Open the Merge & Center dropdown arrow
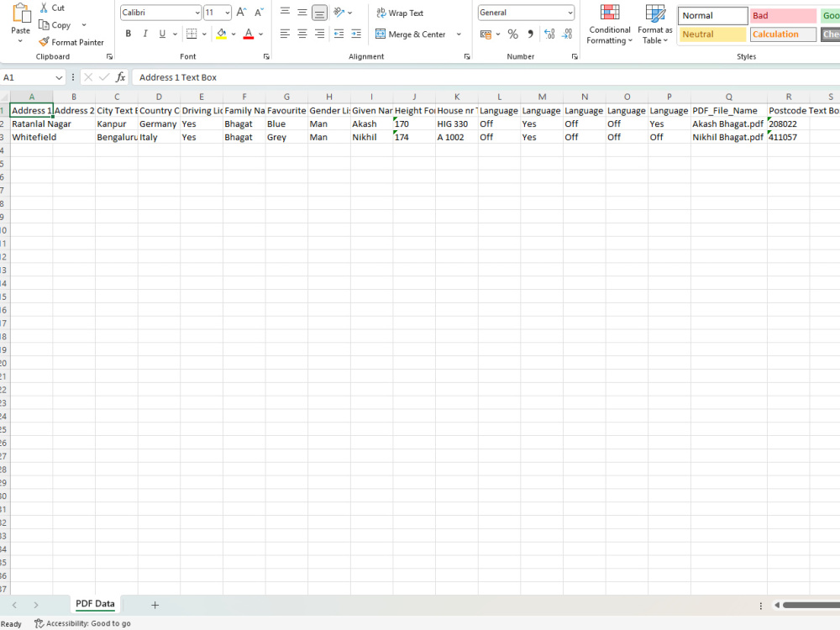The width and height of the screenshot is (840, 630). 459,34
